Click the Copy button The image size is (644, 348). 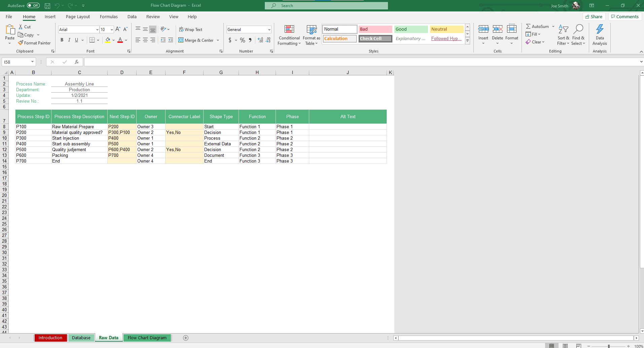(26, 35)
